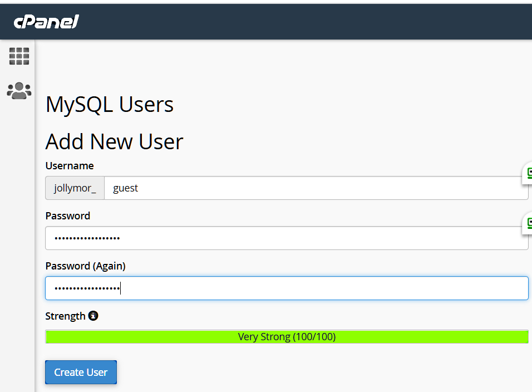Click the Password (Again) label
532x392 pixels.
pos(85,266)
